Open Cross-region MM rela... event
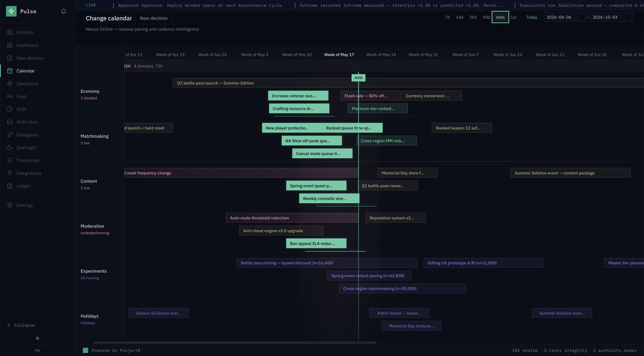 [x=387, y=141]
